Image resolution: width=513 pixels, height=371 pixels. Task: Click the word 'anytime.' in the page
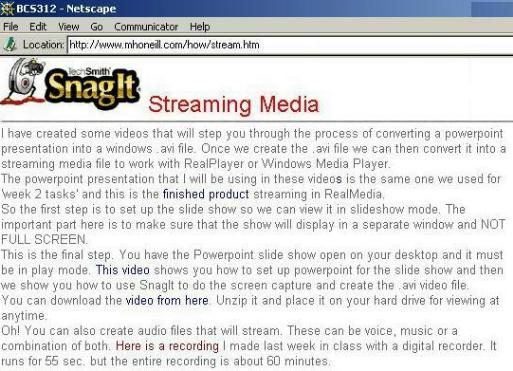[24, 316]
